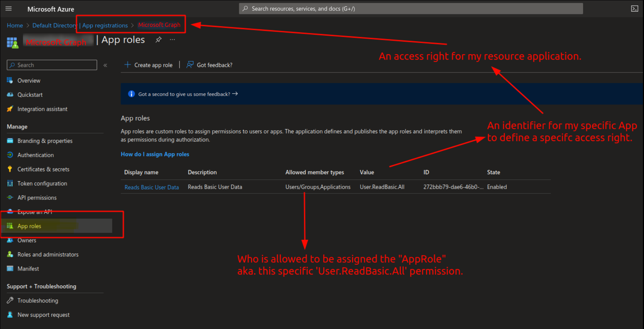Go to App registrations via breadcrumb
644x329 pixels.
point(104,25)
